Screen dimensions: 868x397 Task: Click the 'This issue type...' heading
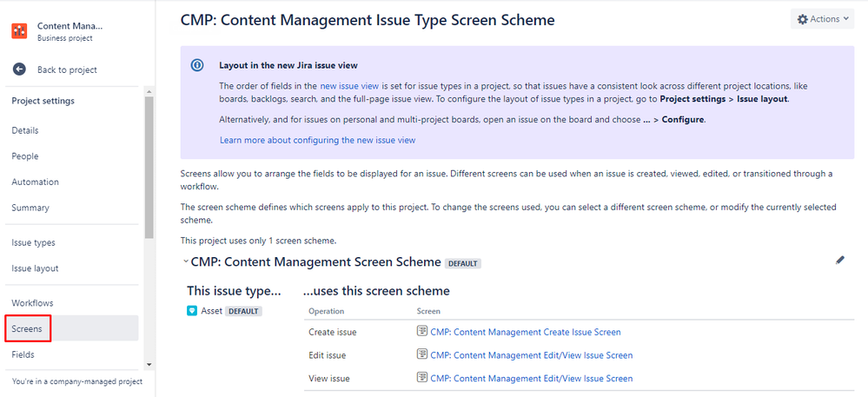[x=235, y=291]
